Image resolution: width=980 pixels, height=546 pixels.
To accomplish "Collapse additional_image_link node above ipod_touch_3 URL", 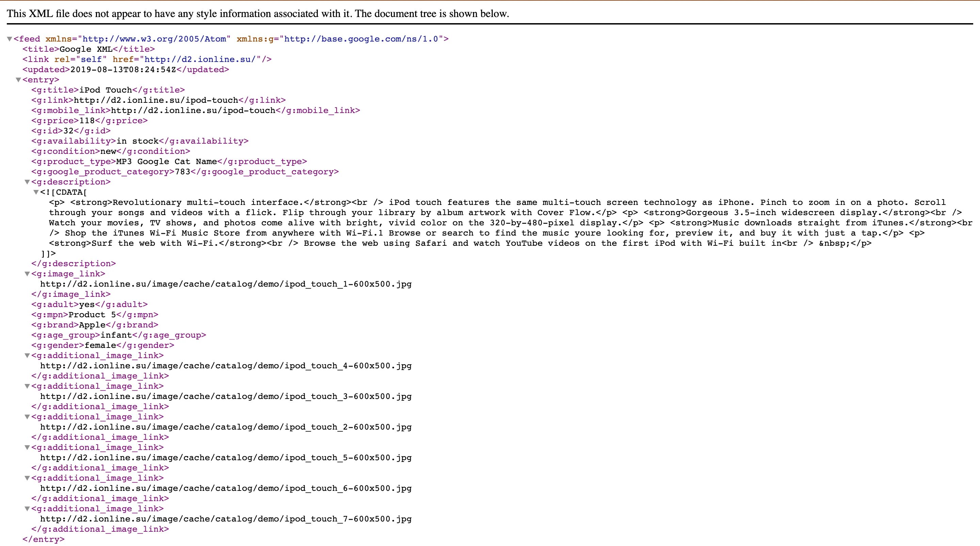I will tap(27, 386).
